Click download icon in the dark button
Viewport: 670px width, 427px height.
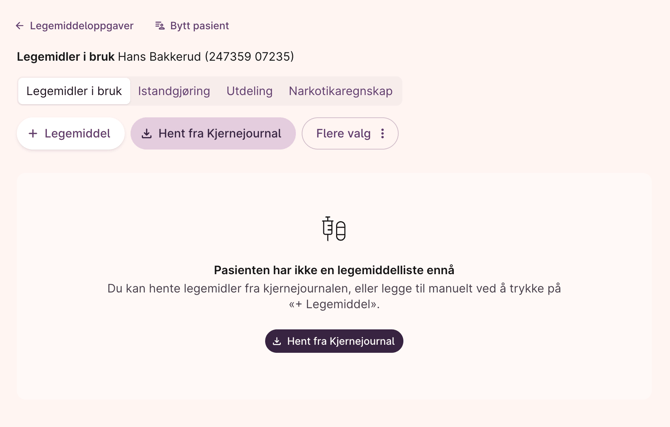click(x=277, y=341)
